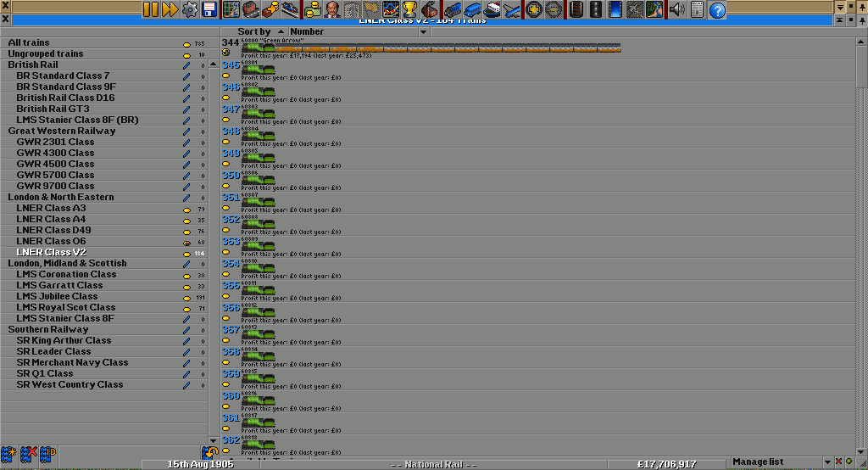Viewport: 868px width, 470px height.
Task: Pause the game from the toolbar
Action: [151, 9]
